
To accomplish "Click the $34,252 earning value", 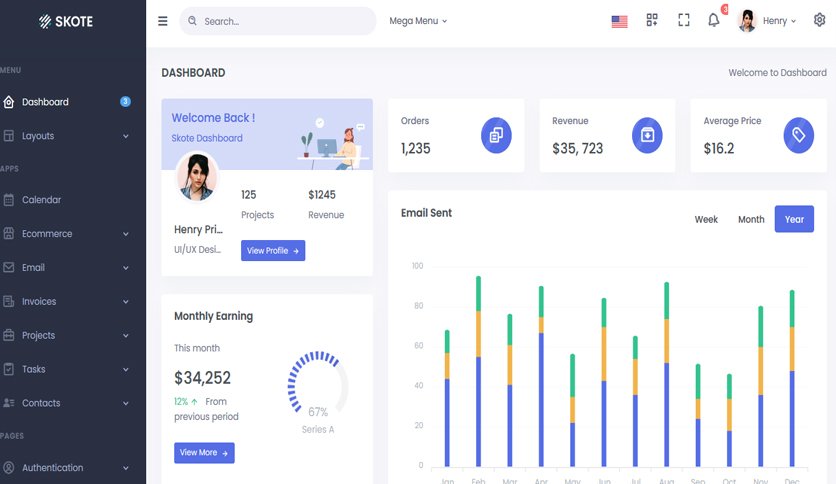I will pyautogui.click(x=203, y=377).
